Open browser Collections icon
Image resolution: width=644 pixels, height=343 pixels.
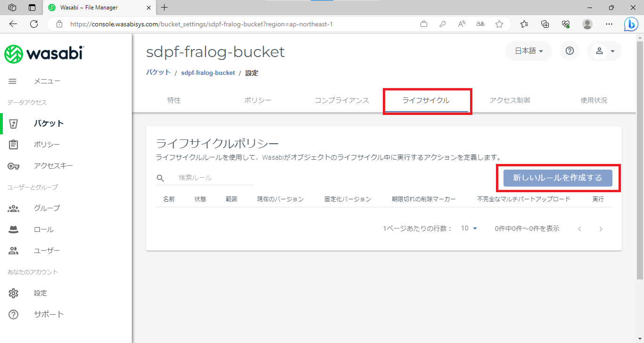coord(545,24)
